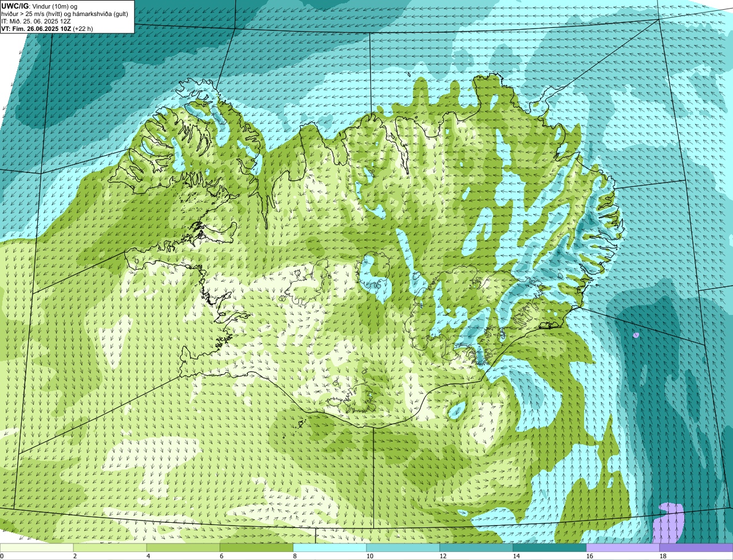
Task: Click the 'VT: Fim. 26.06.2025 10Z' valid time
Action: pos(36,28)
